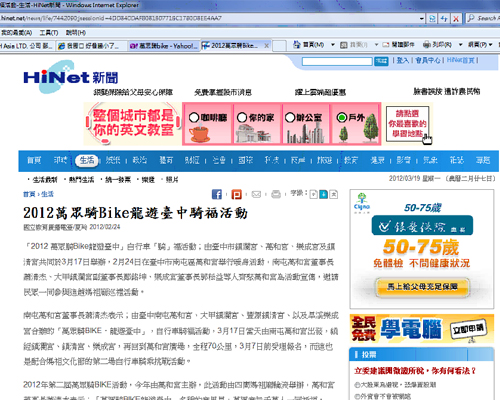Choose second poll answer radio button
500x400 pixels.
[357, 396]
